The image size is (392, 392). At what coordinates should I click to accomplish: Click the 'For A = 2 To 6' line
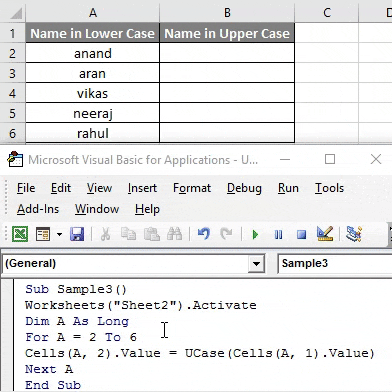81,337
